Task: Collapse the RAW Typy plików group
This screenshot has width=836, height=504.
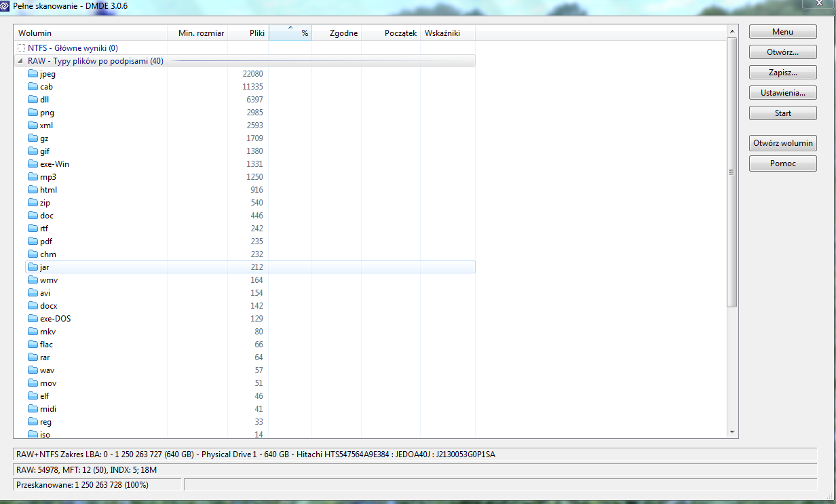Action: click(x=20, y=61)
